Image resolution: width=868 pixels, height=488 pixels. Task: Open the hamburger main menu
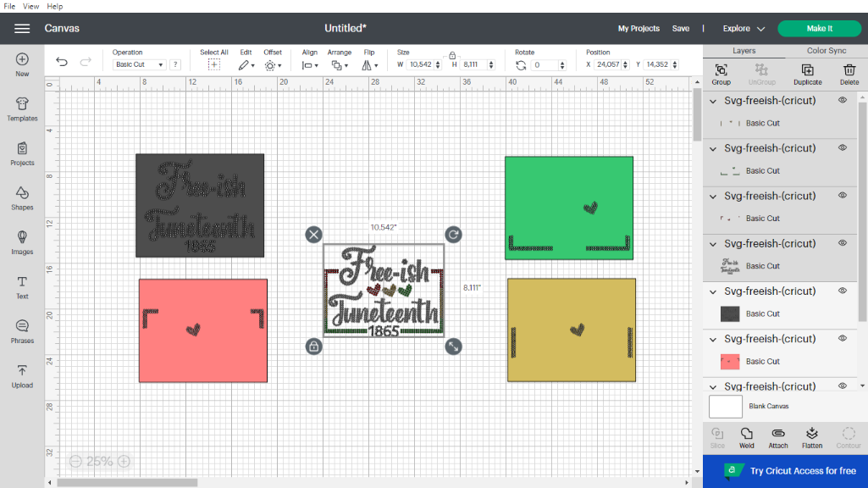[x=22, y=28]
